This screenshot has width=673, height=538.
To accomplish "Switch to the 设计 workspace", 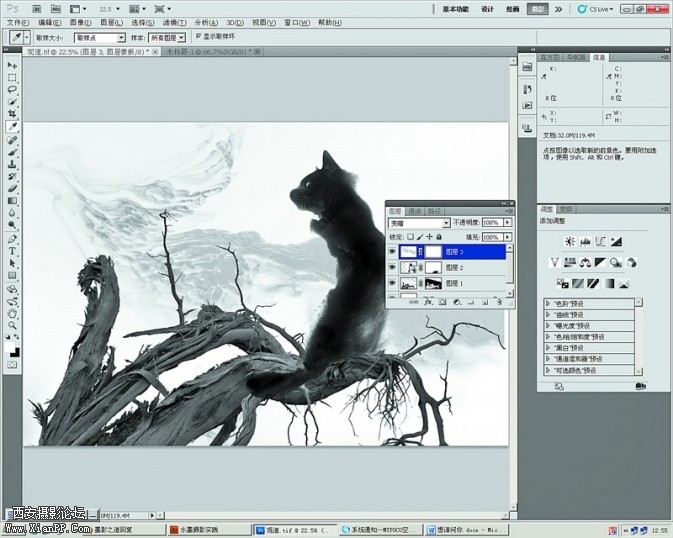I will [487, 9].
